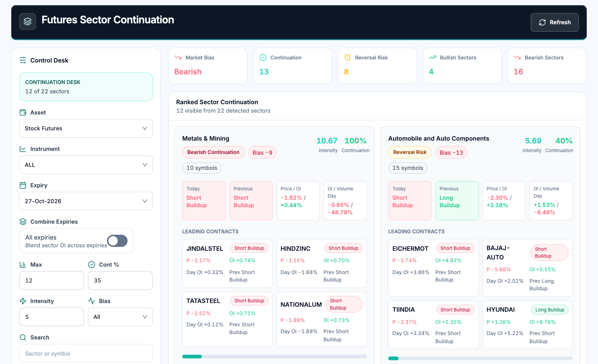Viewport: 598px width, 364px height.
Task: Open the 27-Oct-2026 expiry dropdown
Action: [x=86, y=201]
